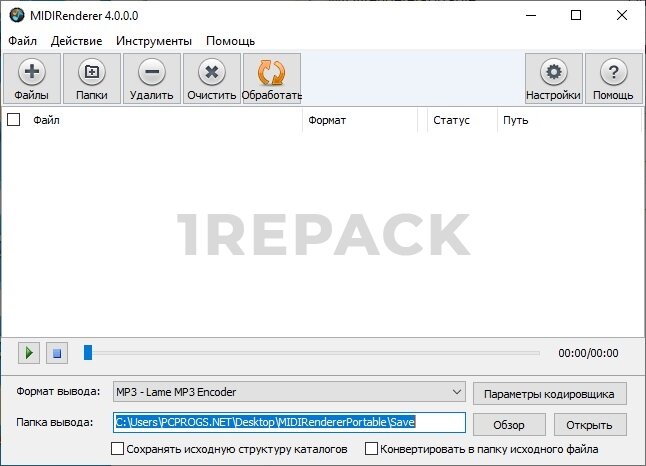Click the Параметры кодировщика button

(x=550, y=392)
